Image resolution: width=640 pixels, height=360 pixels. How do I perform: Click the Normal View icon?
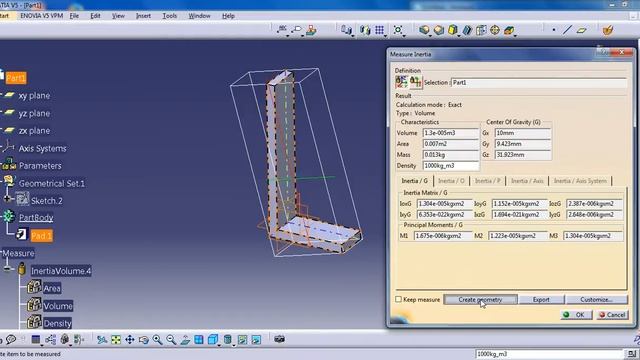(185, 340)
